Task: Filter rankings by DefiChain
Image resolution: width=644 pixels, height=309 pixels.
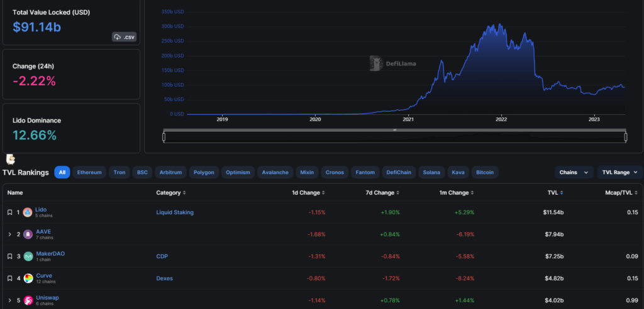Action: (x=399, y=172)
